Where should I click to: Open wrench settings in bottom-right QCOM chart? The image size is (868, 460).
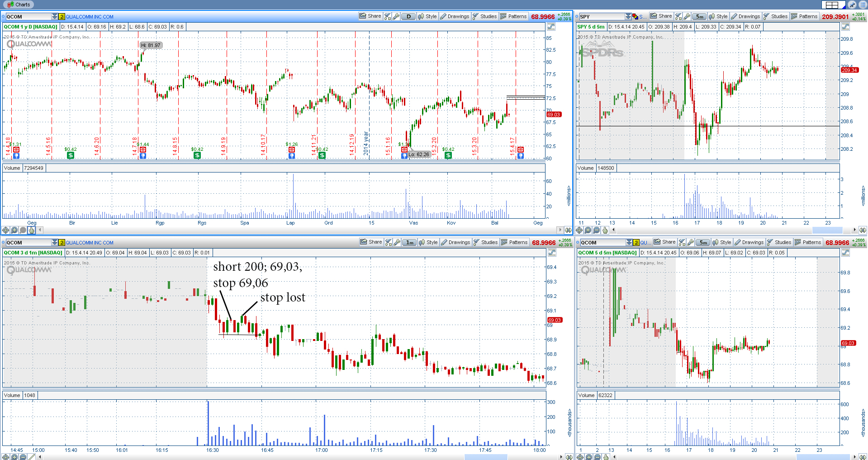point(691,242)
